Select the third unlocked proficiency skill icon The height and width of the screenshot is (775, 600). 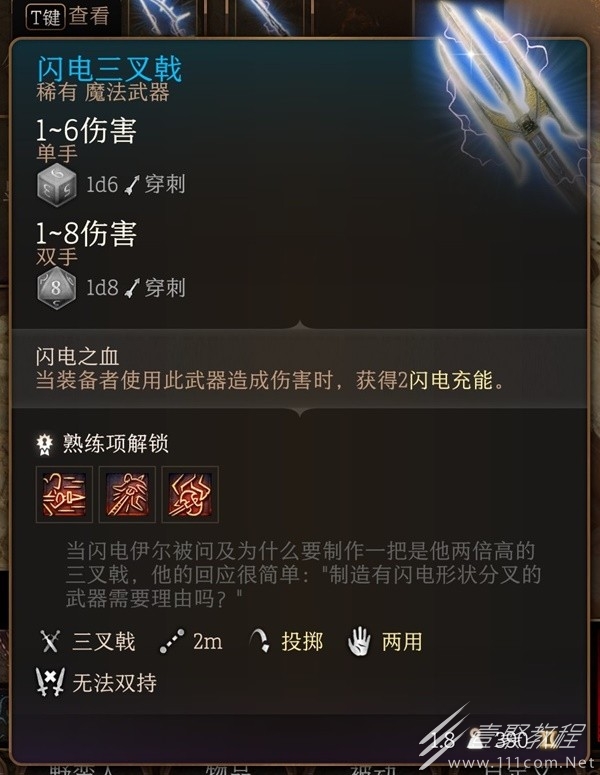pyautogui.click(x=190, y=494)
